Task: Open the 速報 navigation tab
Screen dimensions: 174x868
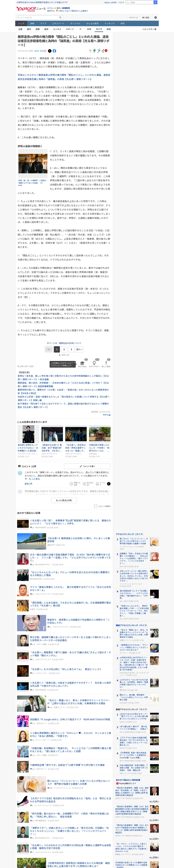Action: [x=32, y=24]
